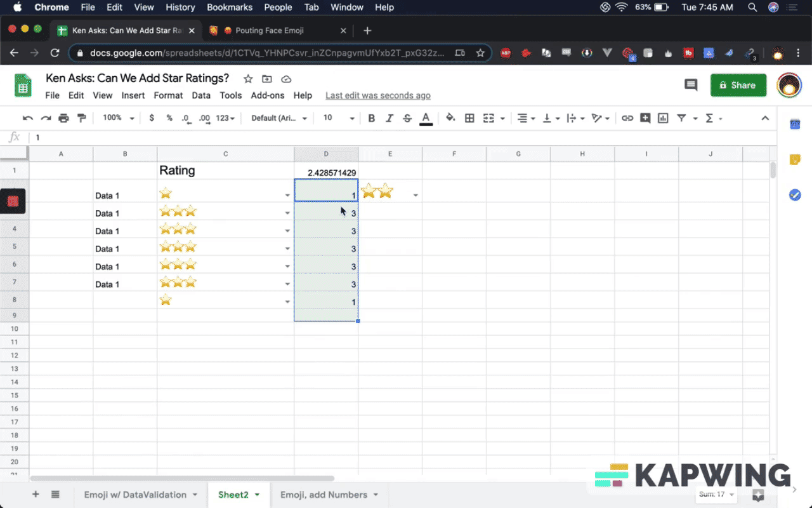The image size is (812, 508).
Task: Open the fill color picker
Action: pyautogui.click(x=450, y=118)
